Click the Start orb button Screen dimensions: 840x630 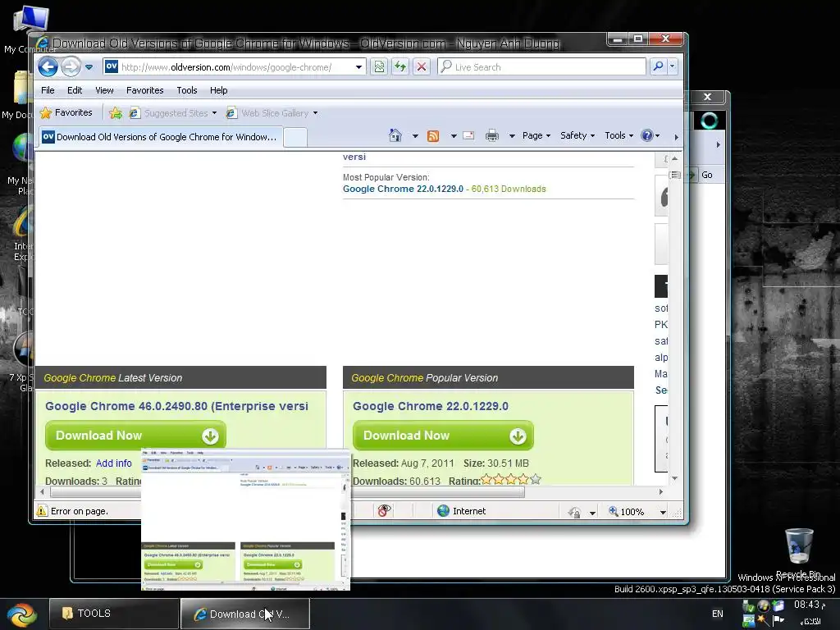(x=21, y=614)
